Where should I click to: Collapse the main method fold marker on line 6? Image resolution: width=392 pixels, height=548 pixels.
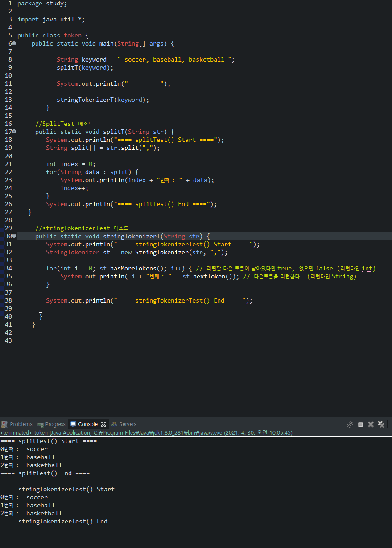click(x=14, y=43)
